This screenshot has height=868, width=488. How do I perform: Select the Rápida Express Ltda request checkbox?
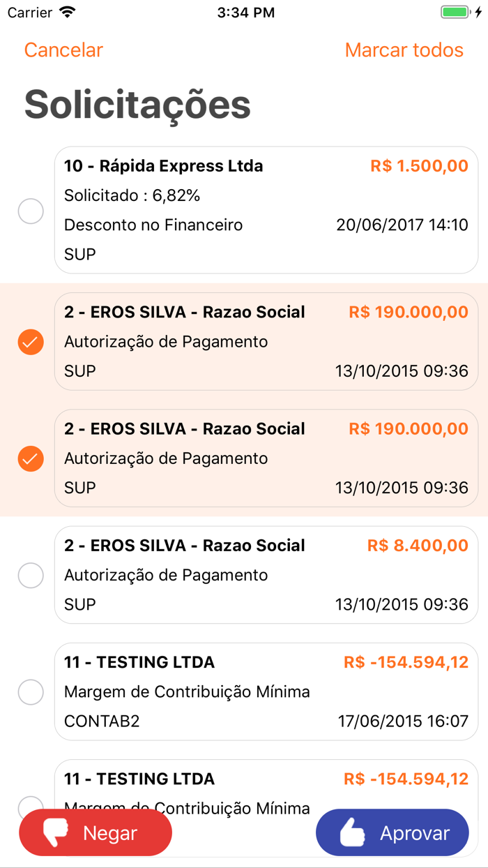tap(30, 211)
